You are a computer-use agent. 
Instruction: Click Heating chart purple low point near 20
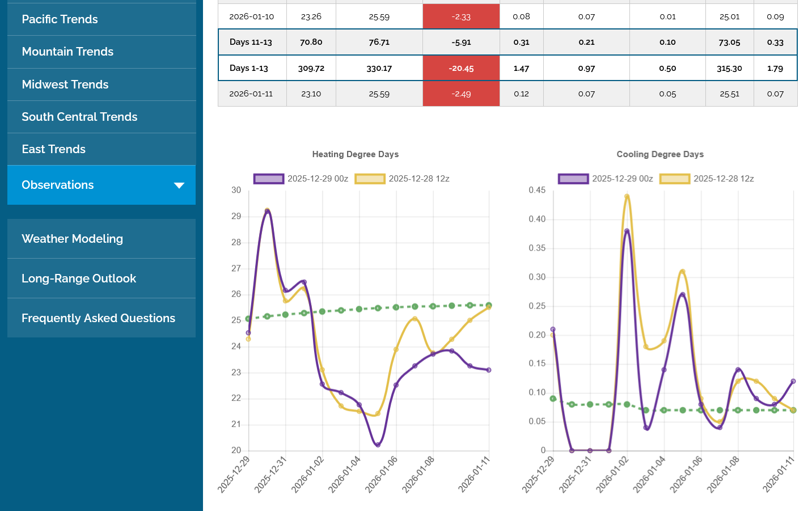coord(378,445)
